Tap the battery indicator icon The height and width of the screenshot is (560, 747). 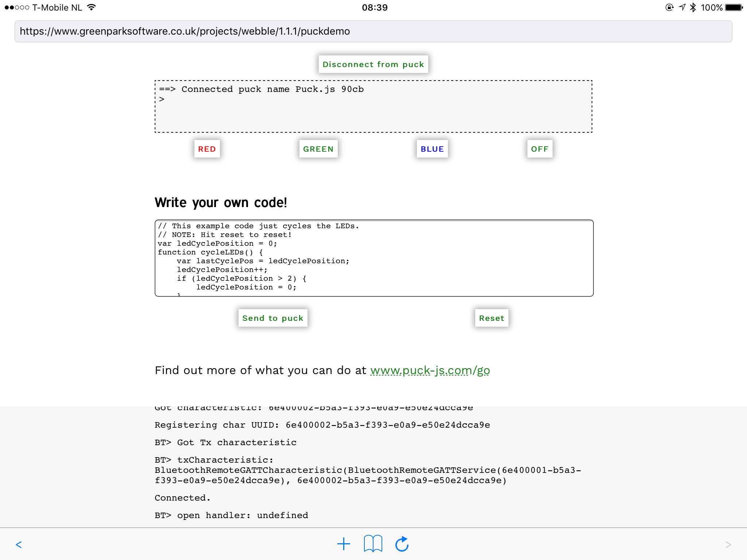(x=734, y=8)
